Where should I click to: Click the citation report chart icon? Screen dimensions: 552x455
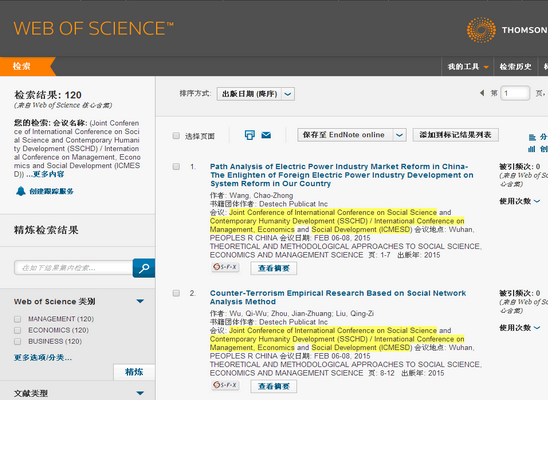[x=532, y=149]
